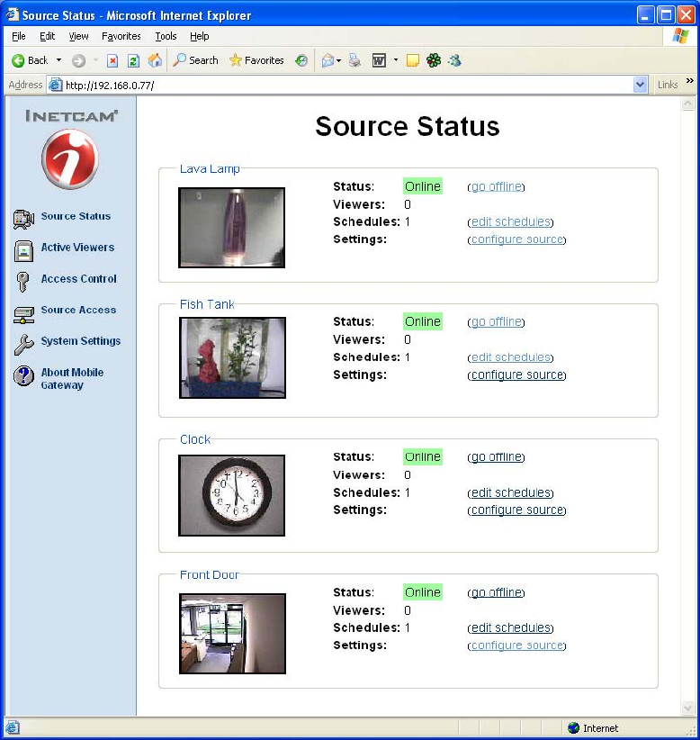Edit schedules for the Fish Tank source
Viewport: 700px width, 740px height.
pos(510,357)
